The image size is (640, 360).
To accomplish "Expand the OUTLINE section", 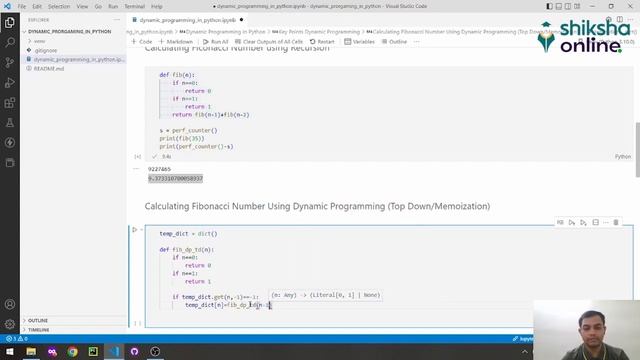I will pyautogui.click(x=38, y=320).
